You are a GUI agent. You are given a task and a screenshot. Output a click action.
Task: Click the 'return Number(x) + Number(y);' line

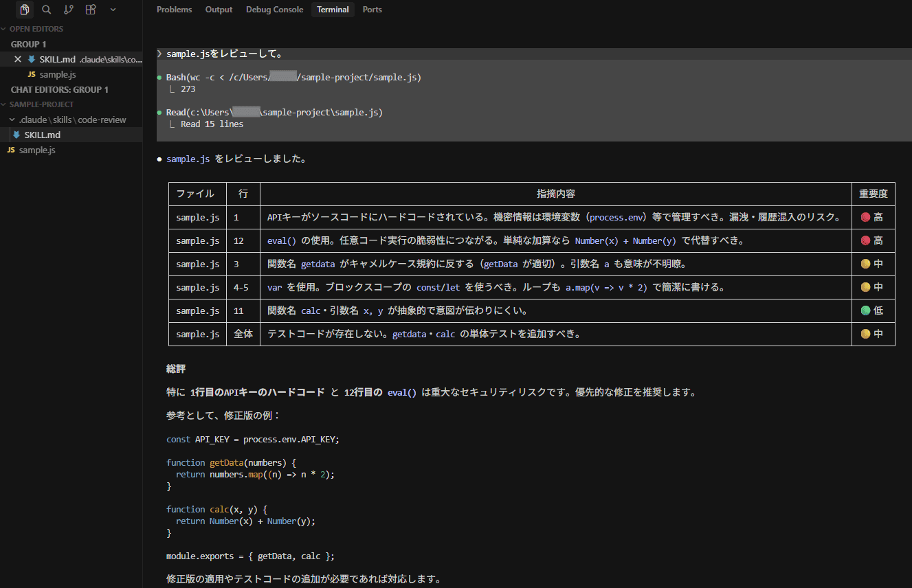coord(245,521)
